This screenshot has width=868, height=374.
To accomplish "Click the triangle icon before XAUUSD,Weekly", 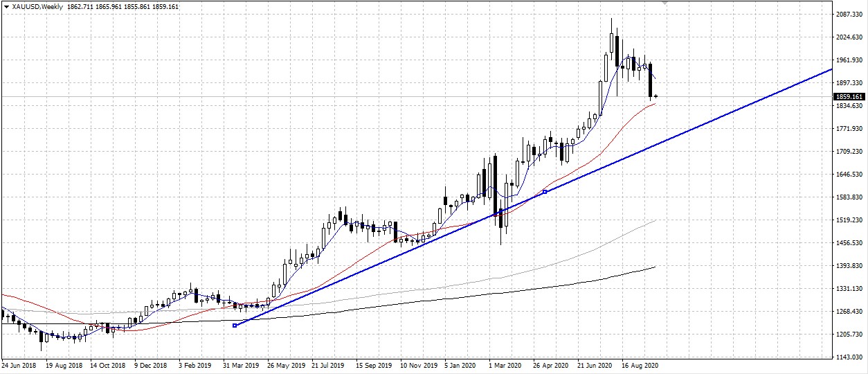I will pos(6,6).
